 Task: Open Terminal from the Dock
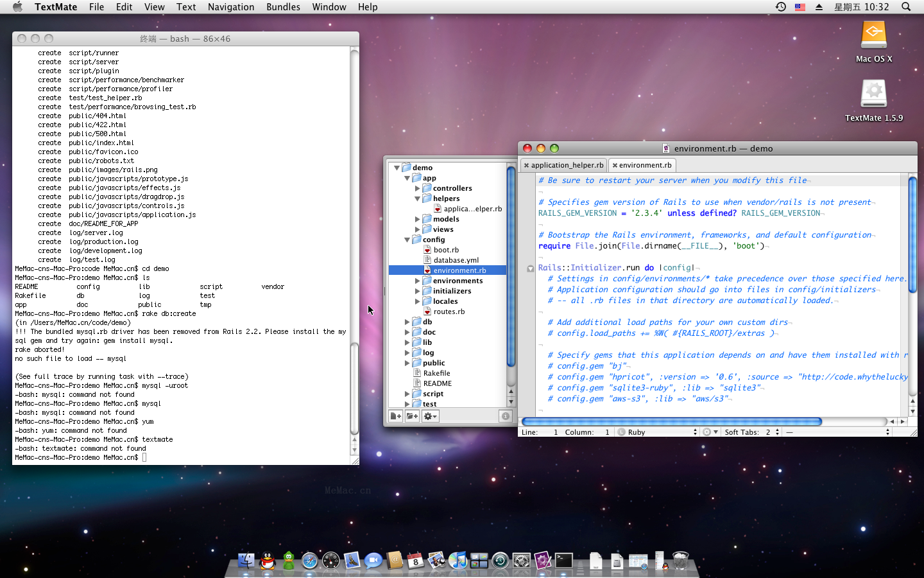pyautogui.click(x=564, y=561)
